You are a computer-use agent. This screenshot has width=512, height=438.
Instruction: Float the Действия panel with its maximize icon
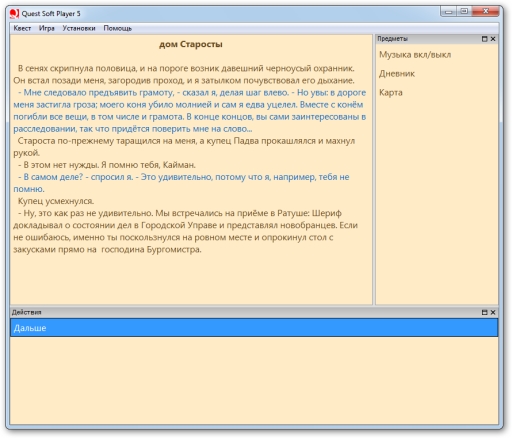click(x=485, y=312)
